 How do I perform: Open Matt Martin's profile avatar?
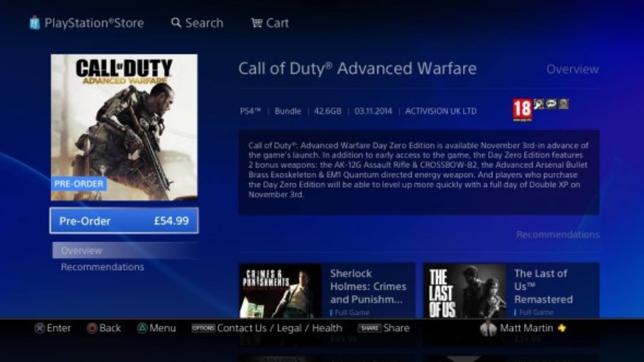(x=488, y=328)
